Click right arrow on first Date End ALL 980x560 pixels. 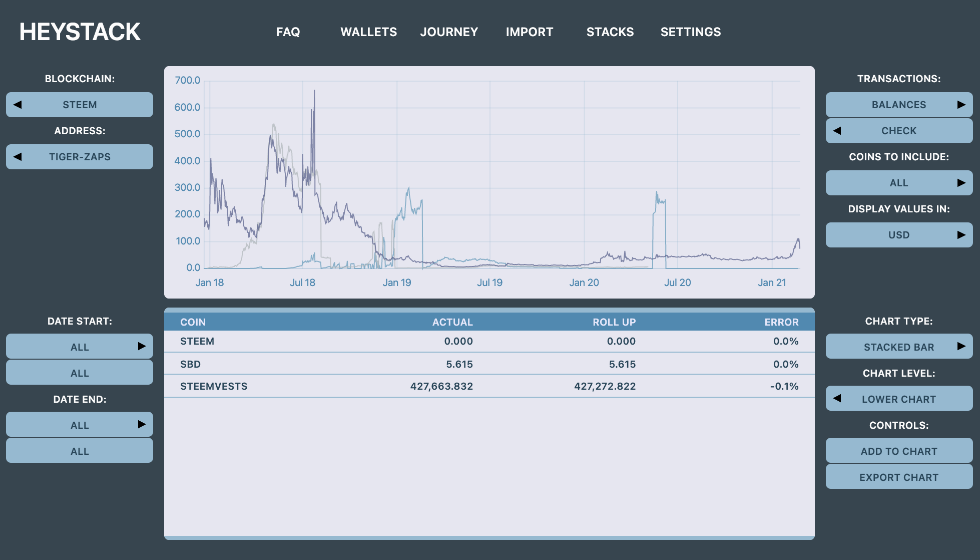coord(142,424)
